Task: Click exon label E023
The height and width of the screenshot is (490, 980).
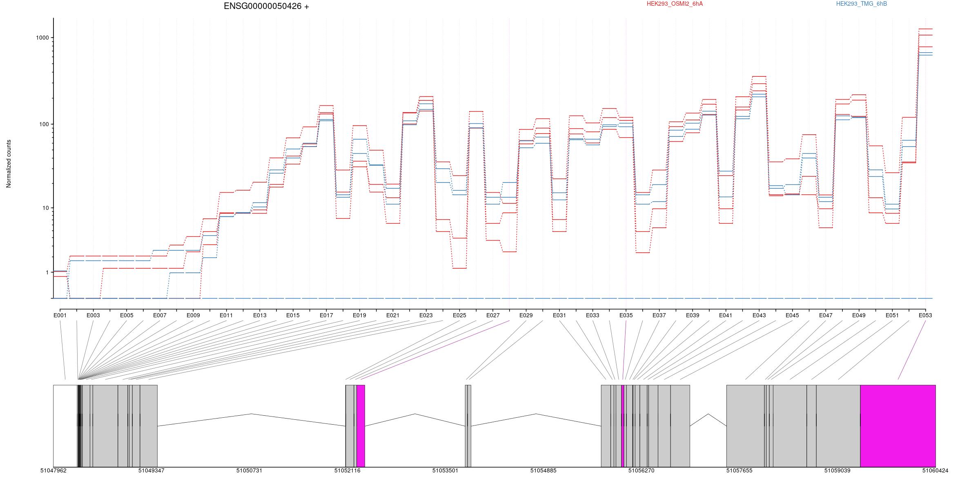Action: [426, 315]
